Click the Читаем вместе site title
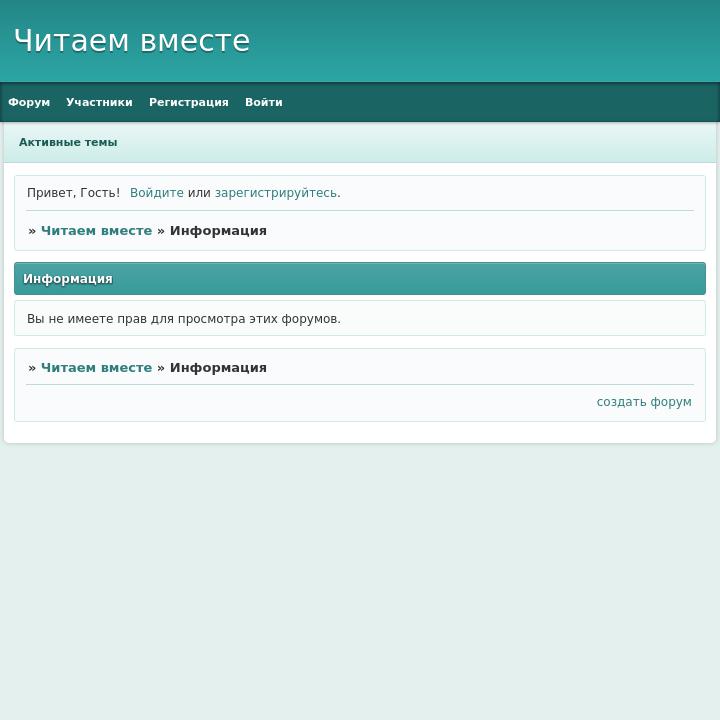The height and width of the screenshot is (720, 720). click(x=132, y=41)
